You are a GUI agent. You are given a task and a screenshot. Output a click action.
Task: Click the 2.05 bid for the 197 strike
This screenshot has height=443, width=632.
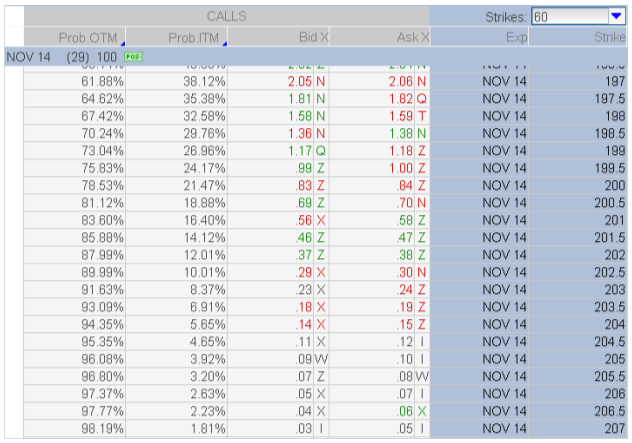pos(298,80)
